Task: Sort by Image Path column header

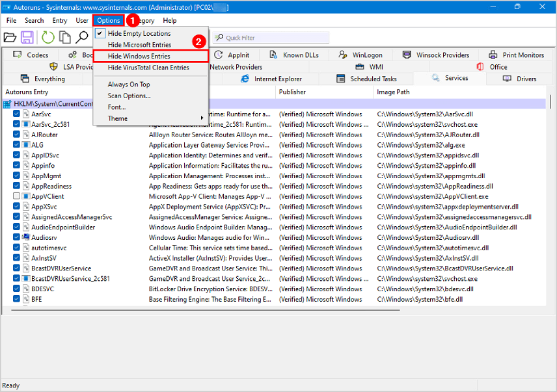Action: (x=459, y=92)
